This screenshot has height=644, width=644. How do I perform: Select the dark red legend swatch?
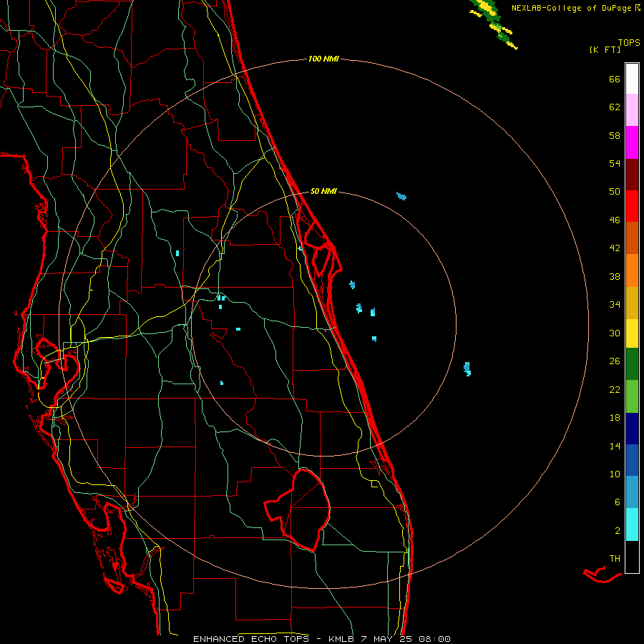point(632,174)
